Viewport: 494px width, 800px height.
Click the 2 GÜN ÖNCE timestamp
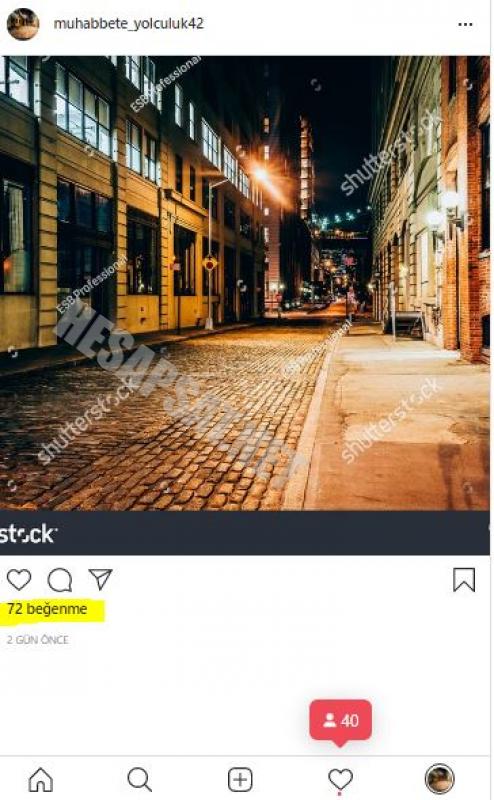tap(37, 640)
